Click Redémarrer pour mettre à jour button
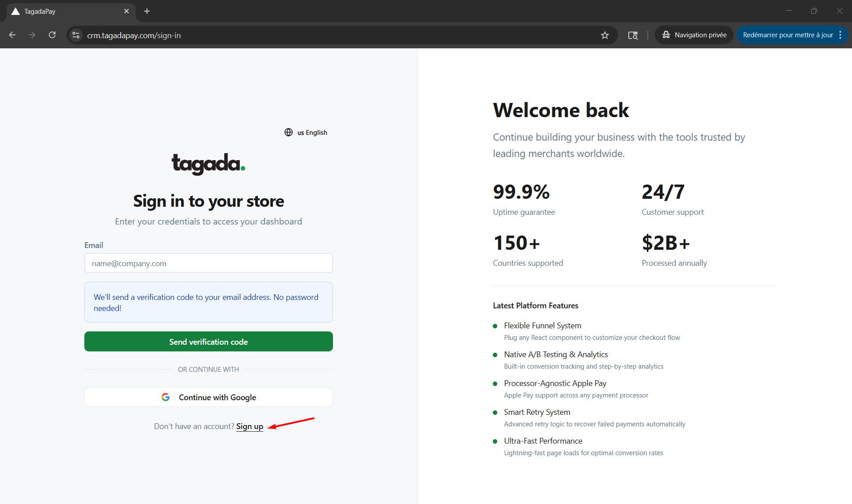852x504 pixels. pyautogui.click(x=787, y=35)
